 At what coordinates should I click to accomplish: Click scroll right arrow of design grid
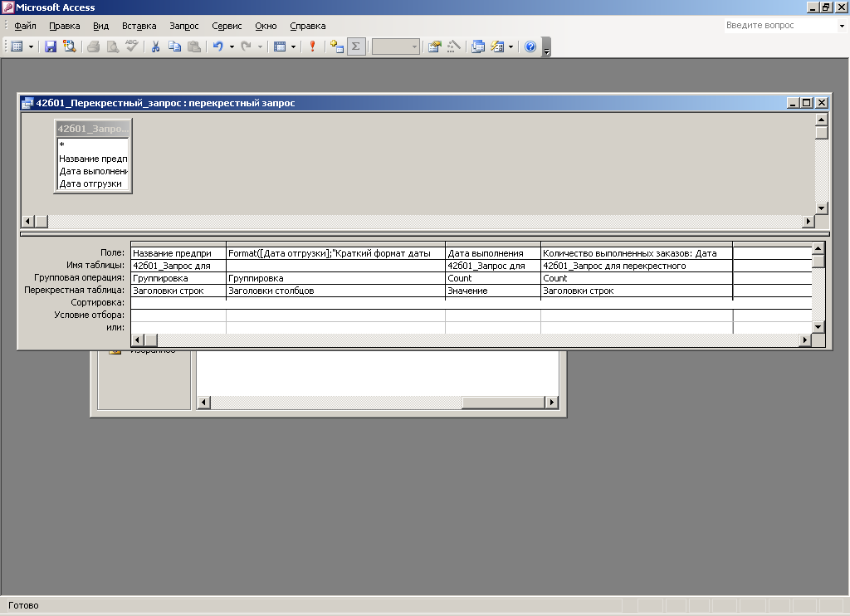[x=805, y=340]
